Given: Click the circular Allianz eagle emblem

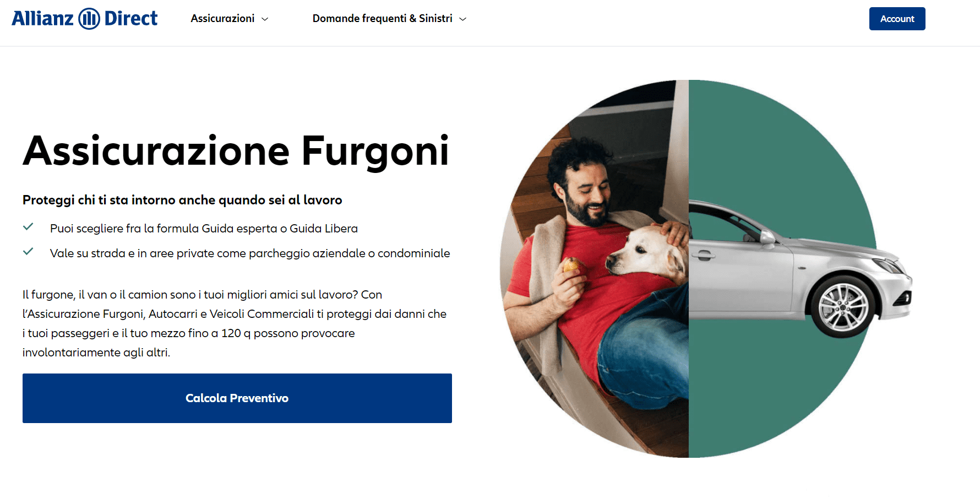Looking at the screenshot, I should [x=88, y=18].
